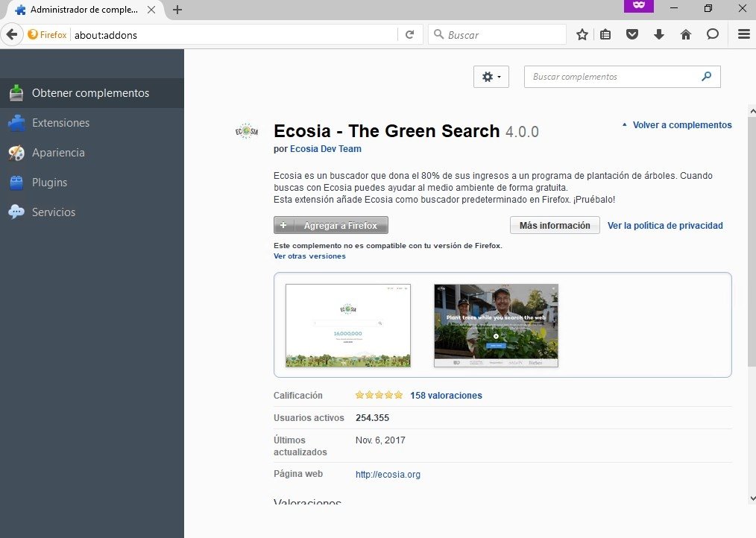This screenshot has height=538, width=756.
Task: Go back using the browser back arrow
Action: point(12,35)
